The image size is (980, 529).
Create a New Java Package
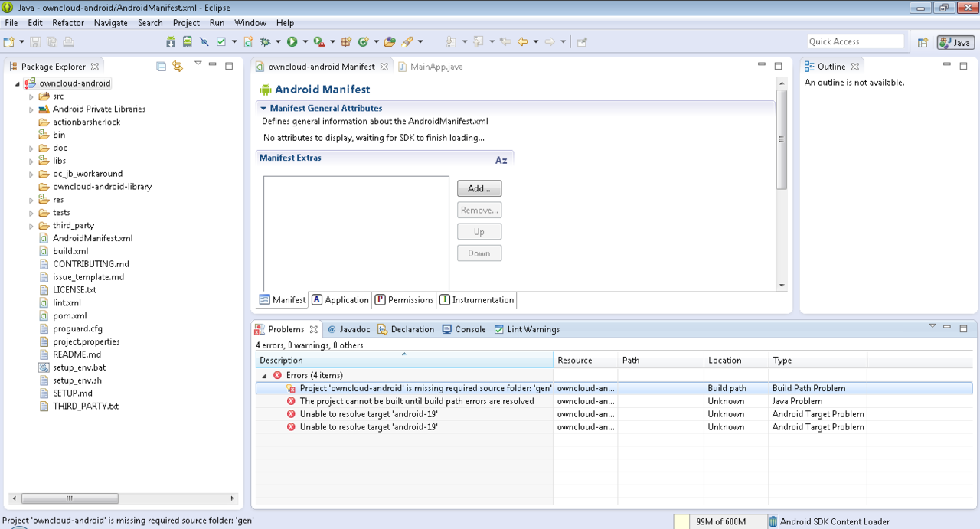click(346, 41)
